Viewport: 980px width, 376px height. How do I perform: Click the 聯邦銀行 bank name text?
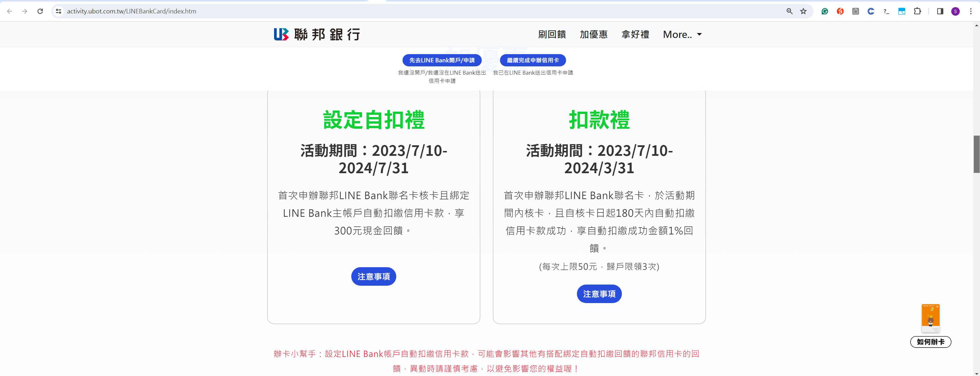[x=327, y=34]
